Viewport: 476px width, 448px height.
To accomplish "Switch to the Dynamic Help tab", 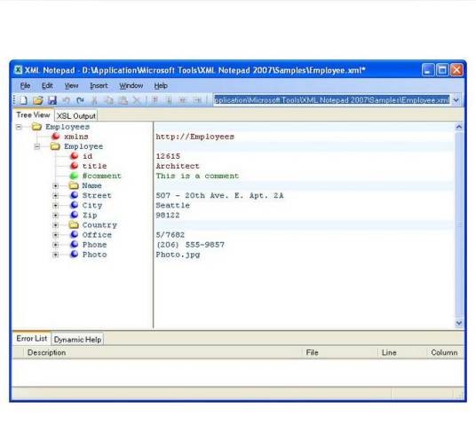I will [77, 340].
